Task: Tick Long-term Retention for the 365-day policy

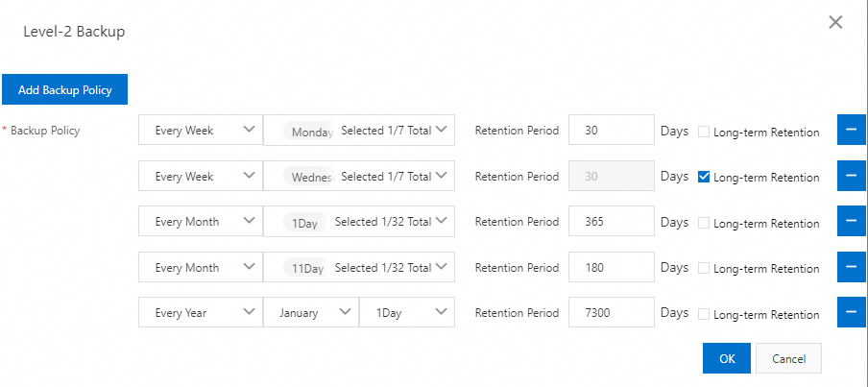Action: (x=704, y=223)
